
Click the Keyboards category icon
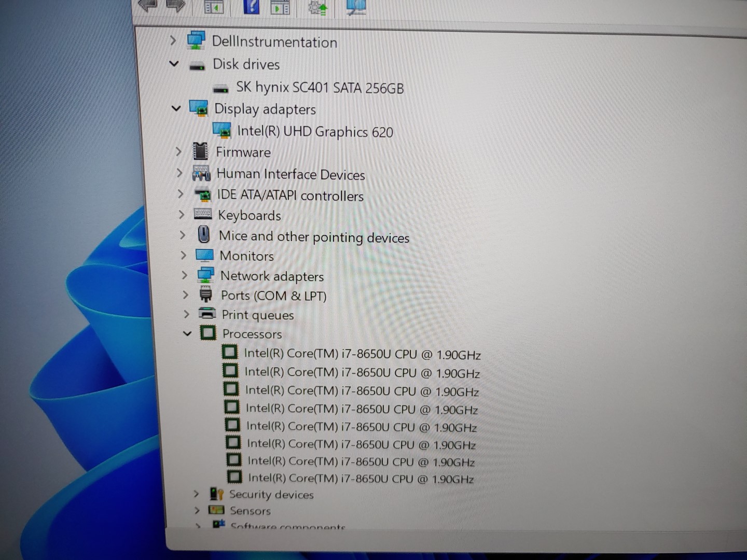coord(203,214)
